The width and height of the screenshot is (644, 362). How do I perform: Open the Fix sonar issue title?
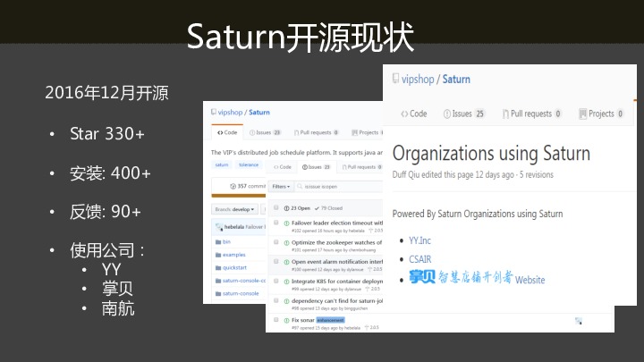(x=302, y=320)
